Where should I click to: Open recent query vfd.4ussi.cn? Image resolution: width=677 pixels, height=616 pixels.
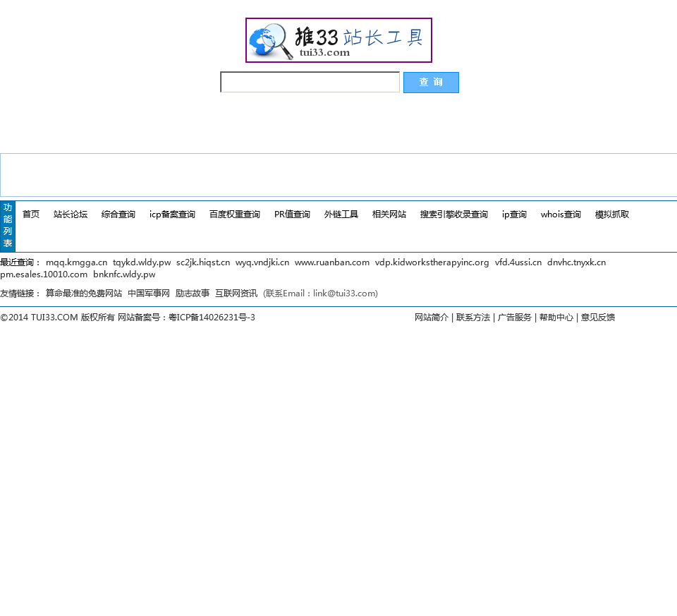pos(518,262)
